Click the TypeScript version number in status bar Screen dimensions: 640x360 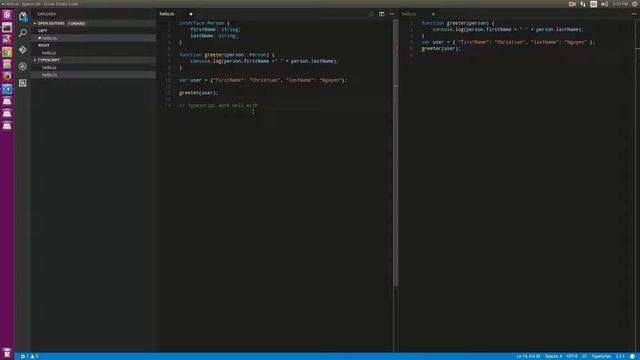point(620,356)
